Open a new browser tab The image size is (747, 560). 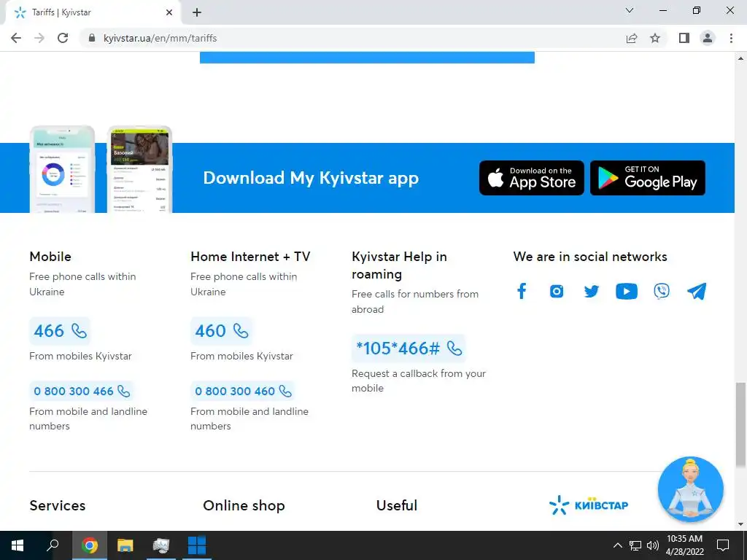pyautogui.click(x=197, y=12)
